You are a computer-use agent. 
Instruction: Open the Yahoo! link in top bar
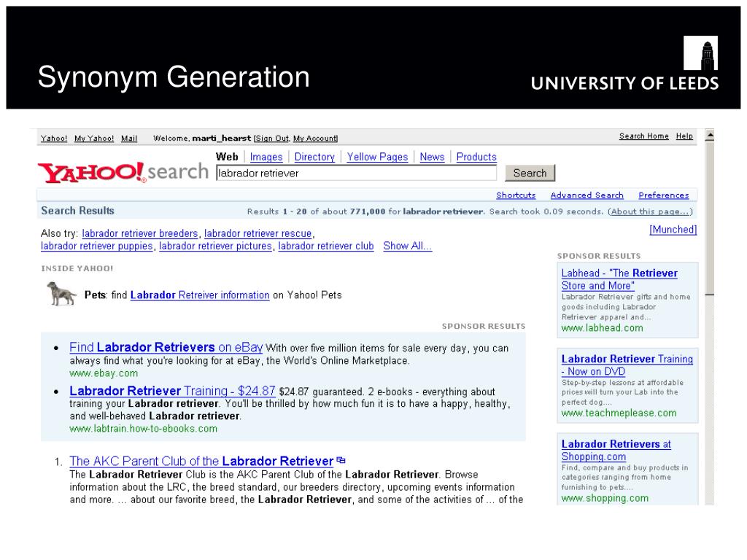[54, 138]
